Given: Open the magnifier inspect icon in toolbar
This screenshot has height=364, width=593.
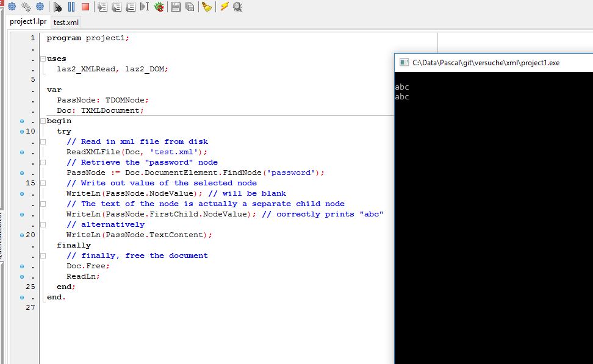Looking at the screenshot, I should [x=238, y=7].
